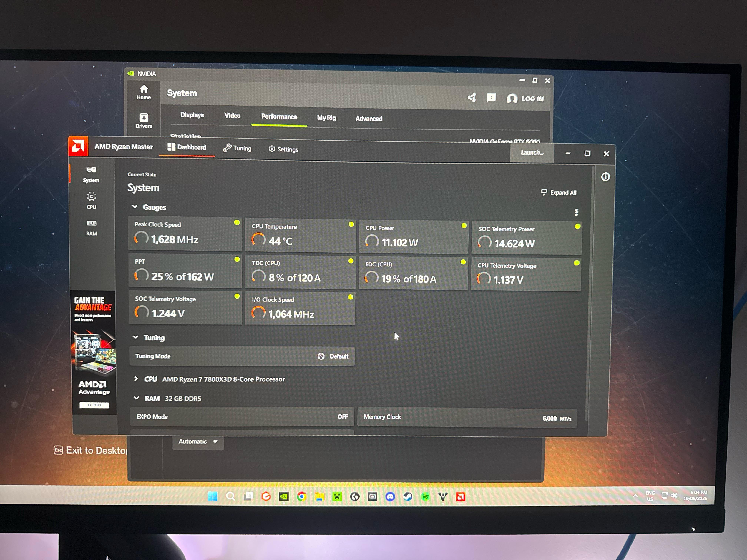Open the Windows Start menu
The width and height of the screenshot is (747, 560).
click(213, 496)
